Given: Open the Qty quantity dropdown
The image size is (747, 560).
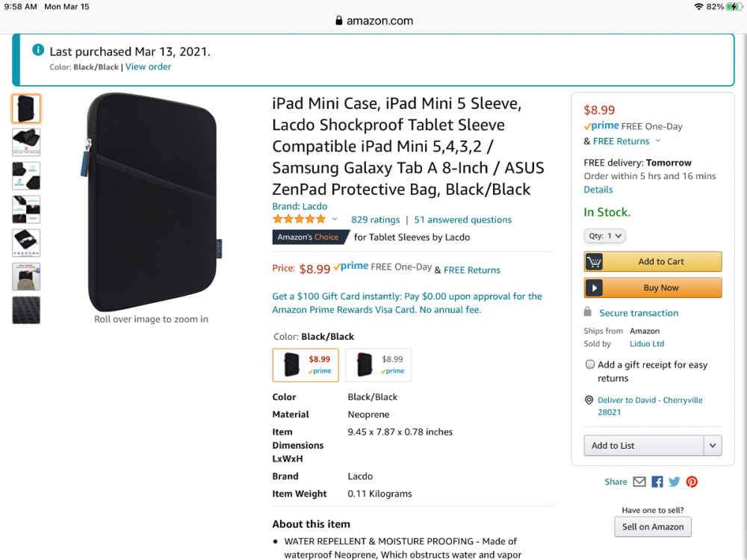Looking at the screenshot, I should click(x=604, y=236).
